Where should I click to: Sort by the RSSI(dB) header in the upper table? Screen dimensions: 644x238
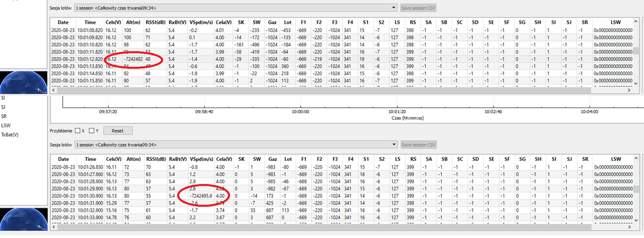[x=155, y=22]
